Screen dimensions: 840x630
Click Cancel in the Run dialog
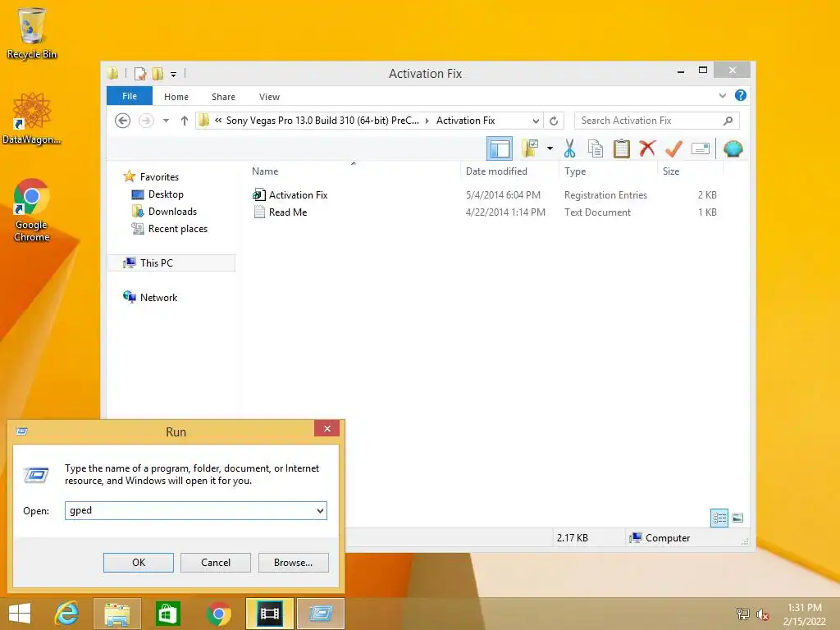(x=216, y=563)
